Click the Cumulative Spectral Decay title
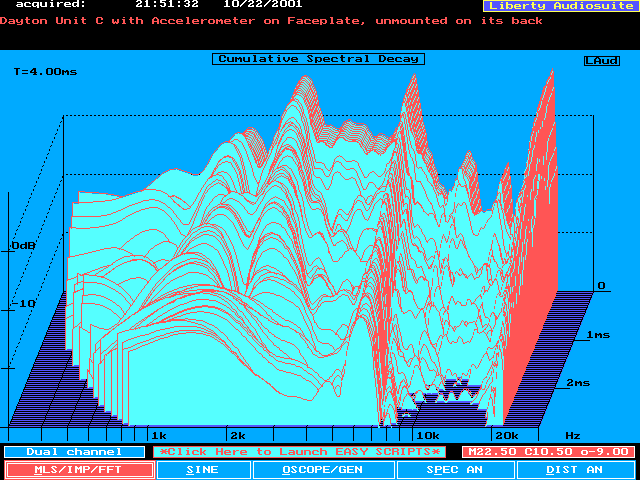640x480 pixels. pyautogui.click(x=318, y=59)
